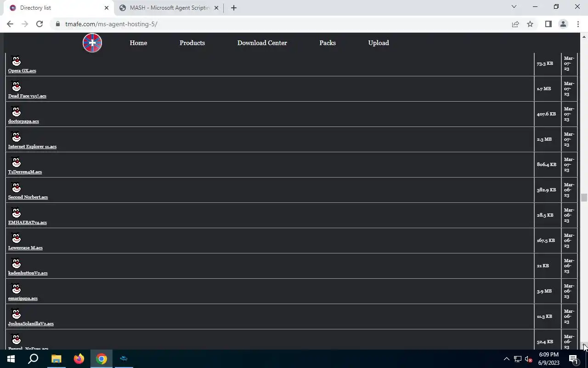
Task: Open the JoshuaSolanillaV2.acs link
Action: [31, 324]
